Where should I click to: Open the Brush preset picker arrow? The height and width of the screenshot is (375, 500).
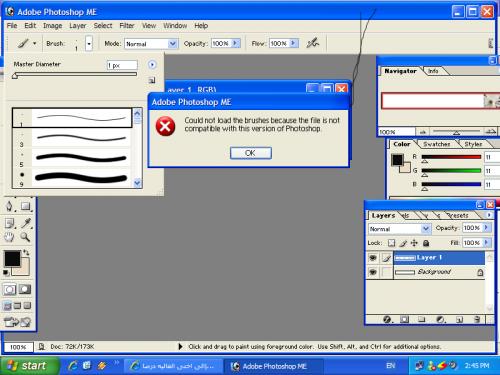pyautogui.click(x=89, y=44)
